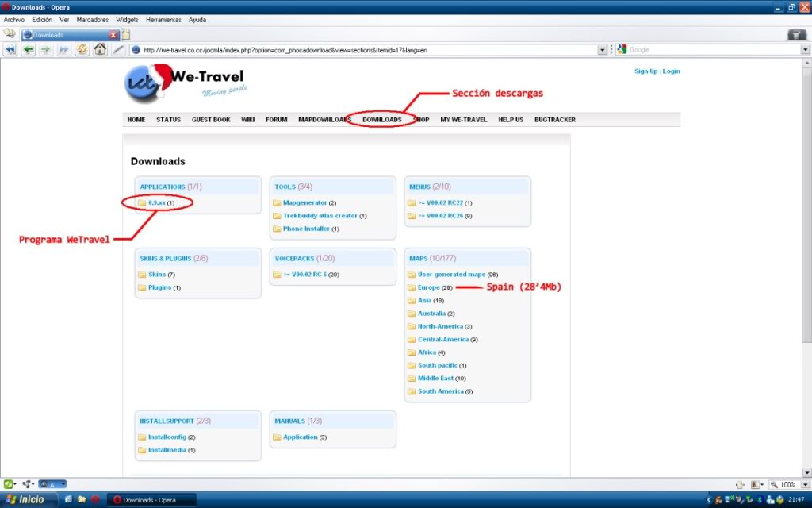Image resolution: width=812 pixels, height=508 pixels.
Task: Open the folder quick launch icon in the taskbar
Action: [x=82, y=500]
